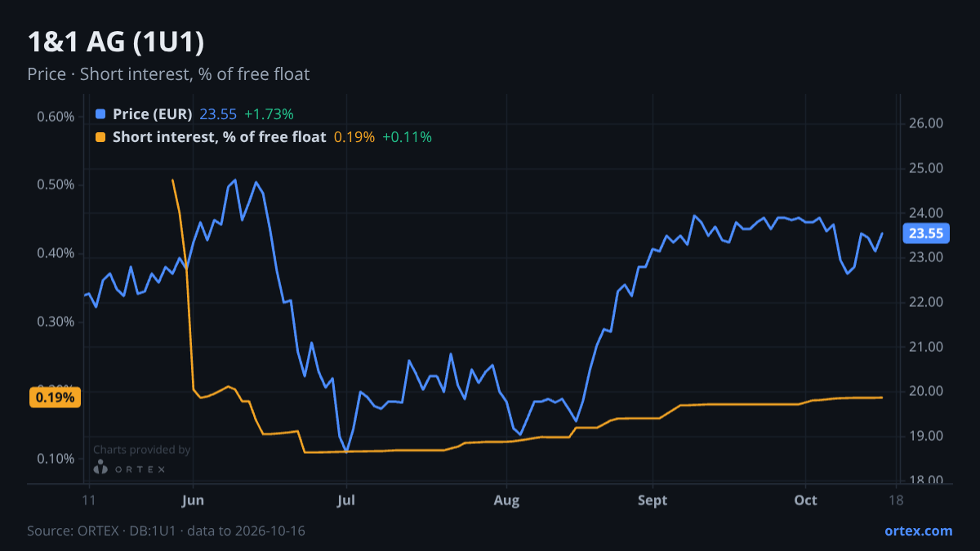Click the +0.11% short interest change
Image resolution: width=980 pixels, height=551 pixels.
click(408, 137)
